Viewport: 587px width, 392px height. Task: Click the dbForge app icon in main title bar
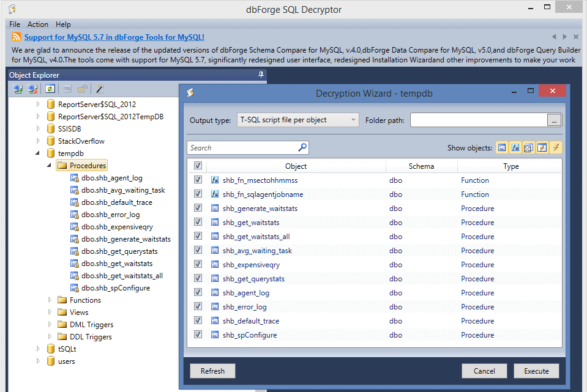(x=12, y=9)
